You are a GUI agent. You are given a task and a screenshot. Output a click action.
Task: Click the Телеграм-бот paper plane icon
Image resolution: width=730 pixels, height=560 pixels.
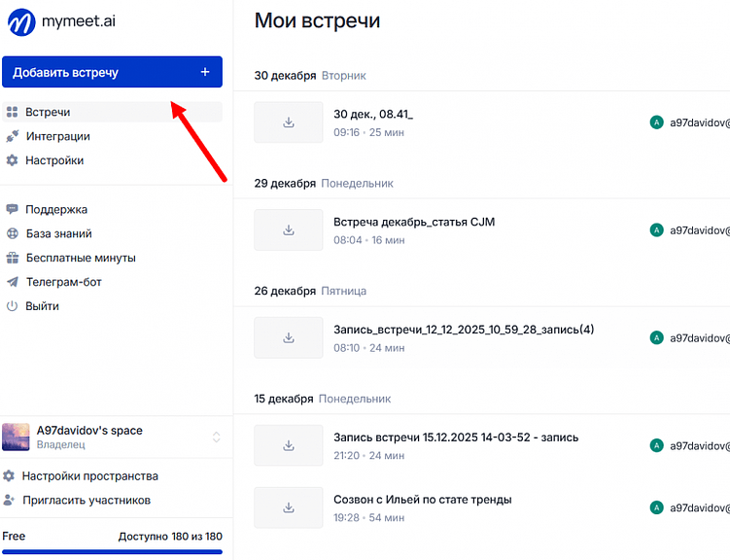click(x=12, y=282)
